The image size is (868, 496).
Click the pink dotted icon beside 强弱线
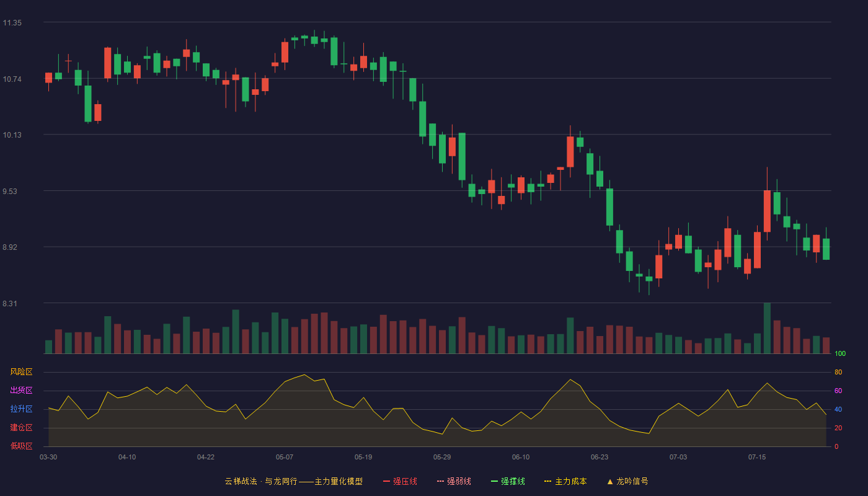[x=441, y=481]
